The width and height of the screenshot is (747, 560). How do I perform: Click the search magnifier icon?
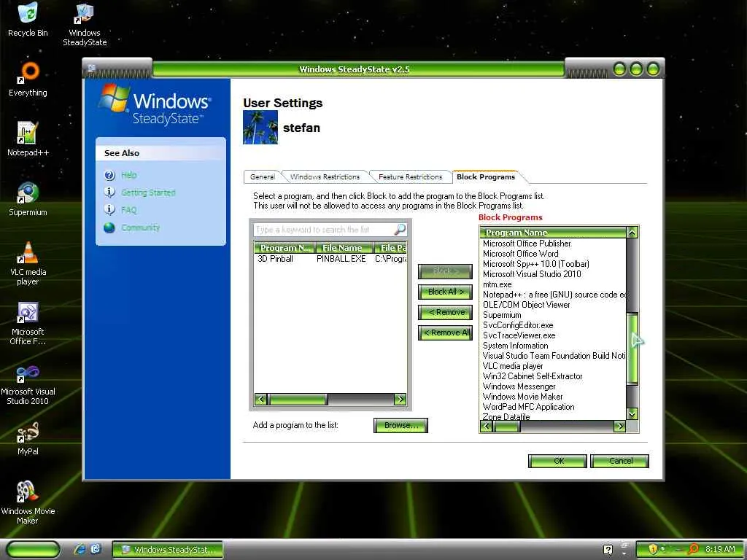400,230
